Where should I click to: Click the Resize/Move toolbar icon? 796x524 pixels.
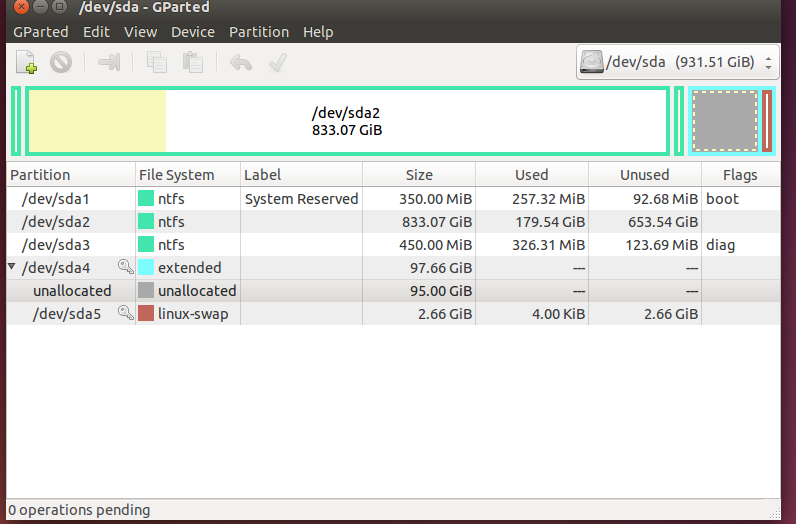[109, 63]
